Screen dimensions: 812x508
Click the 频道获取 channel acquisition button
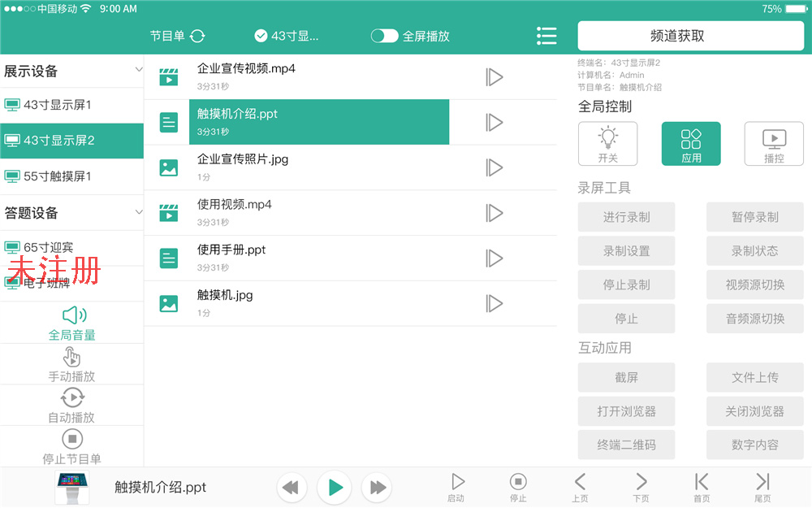[x=691, y=36]
